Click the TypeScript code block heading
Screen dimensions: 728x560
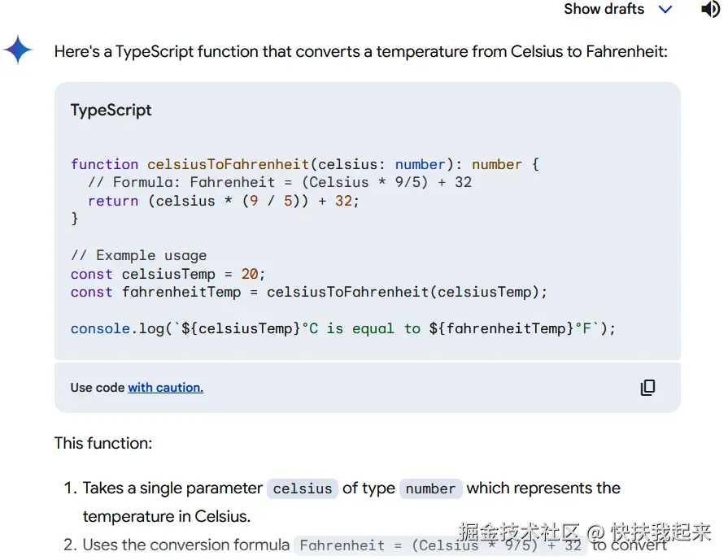tap(111, 110)
